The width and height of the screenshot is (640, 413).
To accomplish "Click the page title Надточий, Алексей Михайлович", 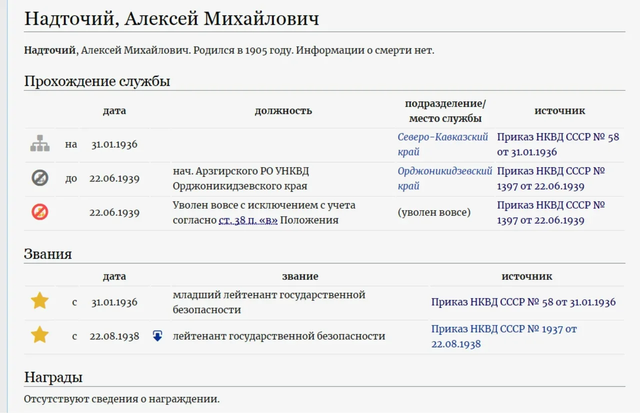I will [x=187, y=19].
